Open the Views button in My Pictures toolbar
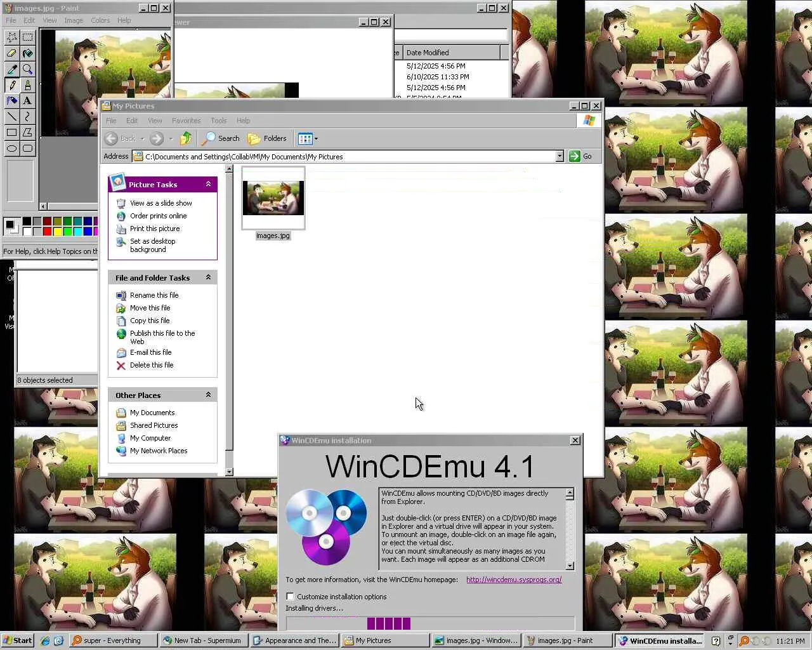812x650 pixels. coord(308,138)
